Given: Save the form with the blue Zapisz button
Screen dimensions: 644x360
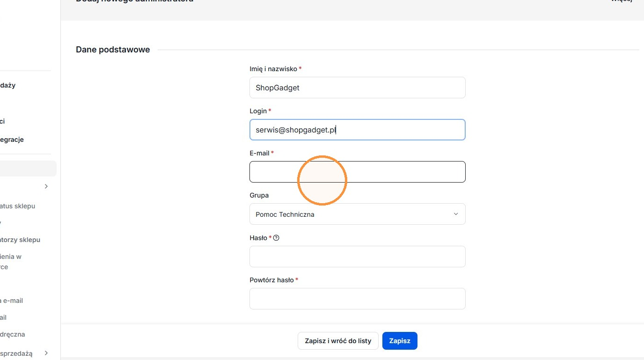Looking at the screenshot, I should (x=400, y=341).
